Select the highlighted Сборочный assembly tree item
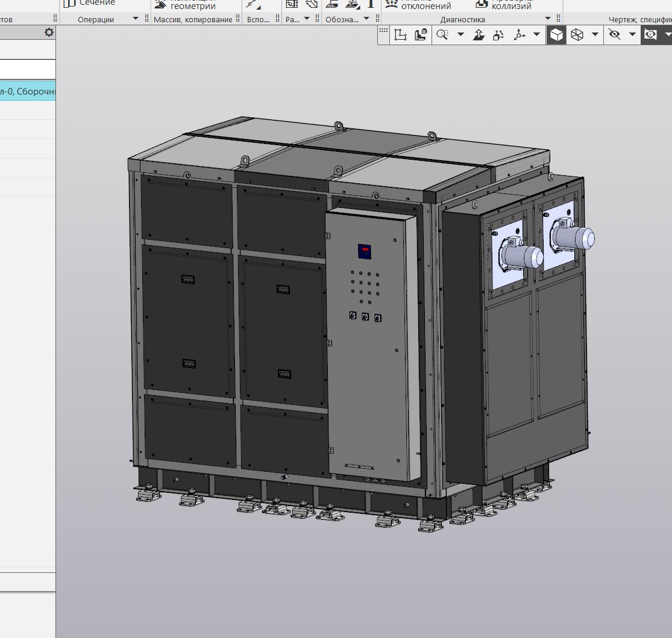This screenshot has width=672, height=638. [x=28, y=92]
